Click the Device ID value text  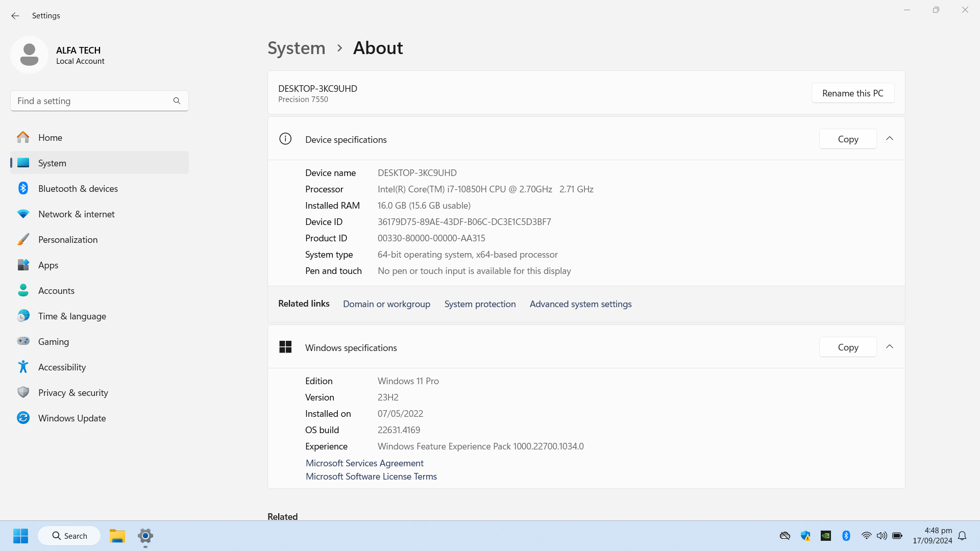(464, 221)
